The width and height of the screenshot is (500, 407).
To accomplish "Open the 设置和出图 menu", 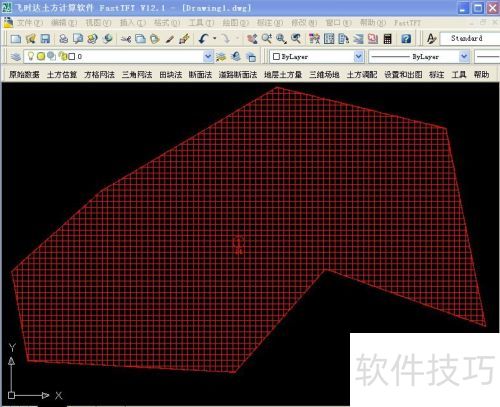I will pyautogui.click(x=403, y=75).
